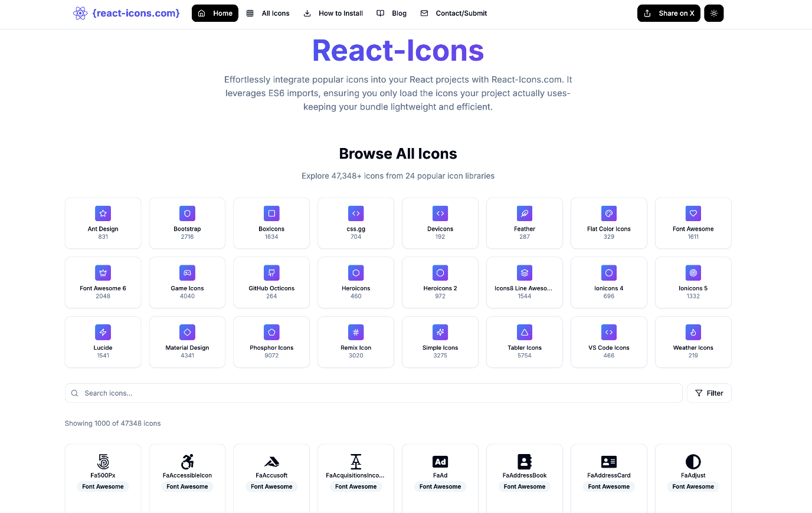The width and height of the screenshot is (812, 513).
Task: Select the Phosphor Icons pentagon icon
Action: point(271,333)
